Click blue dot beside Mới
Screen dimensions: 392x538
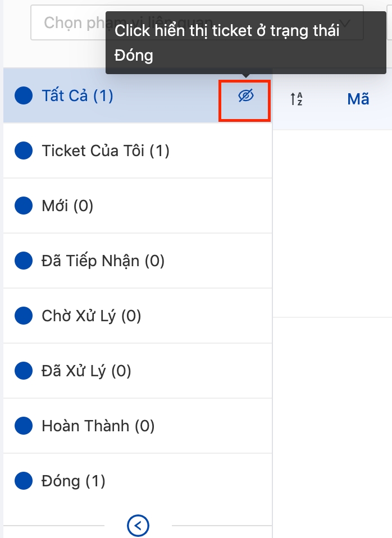click(x=24, y=206)
